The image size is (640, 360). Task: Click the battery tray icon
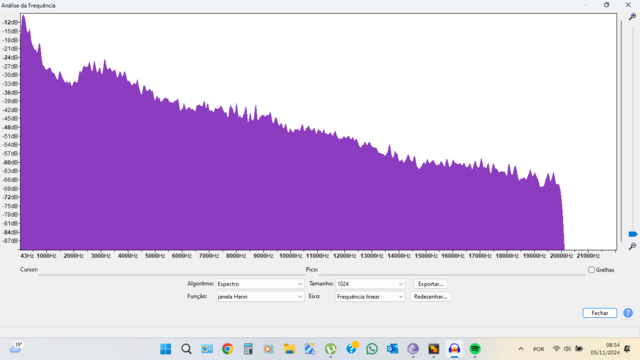(579, 349)
